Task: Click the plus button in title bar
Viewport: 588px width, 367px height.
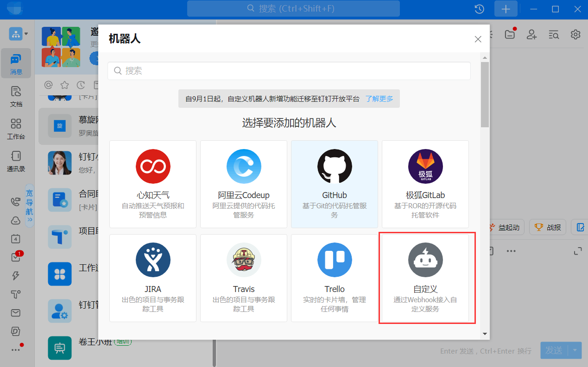Action: tap(506, 9)
